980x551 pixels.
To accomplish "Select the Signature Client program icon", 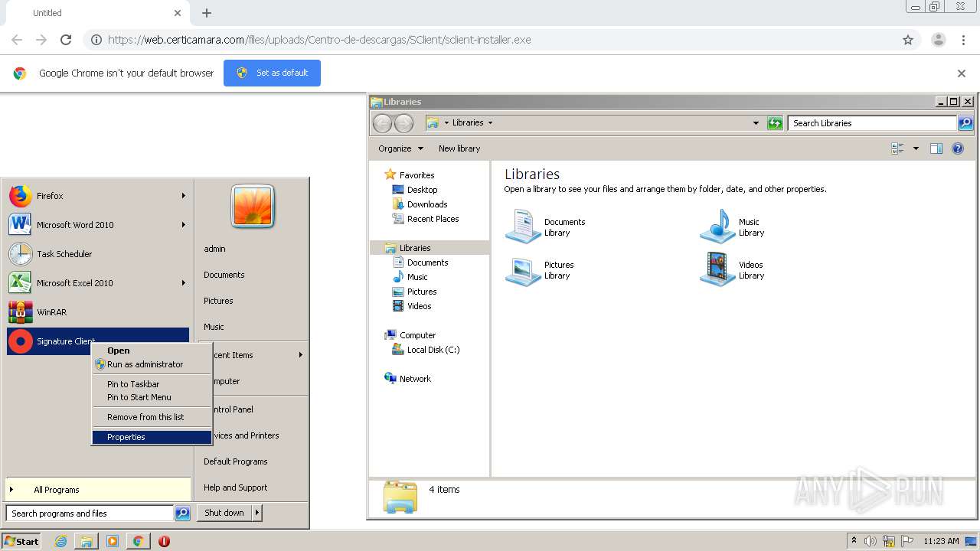I will coord(20,341).
